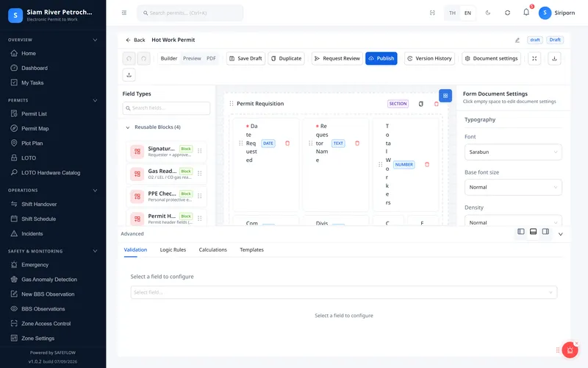Toggle dark mode moon icon
Viewport: 588px width, 368px height.
point(488,13)
